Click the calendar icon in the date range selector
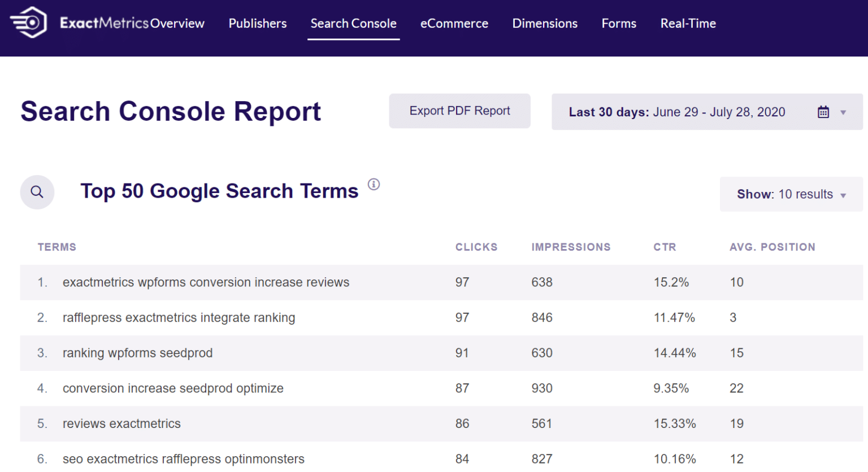This screenshot has width=868, height=472. [x=823, y=111]
